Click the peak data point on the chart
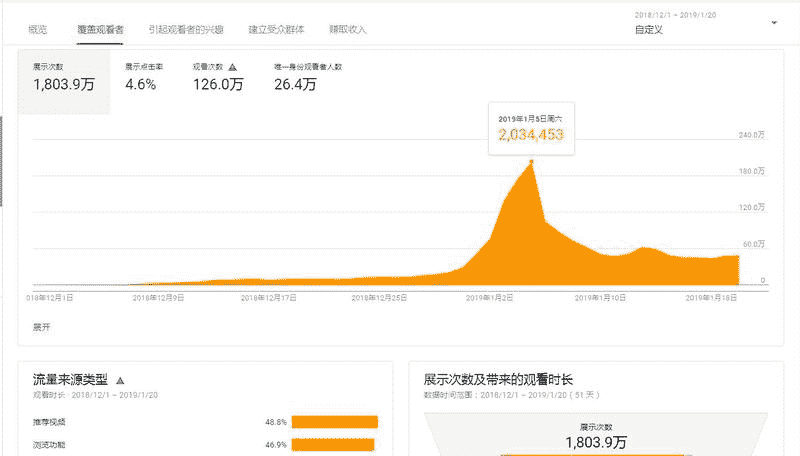This screenshot has height=456, width=800. [x=531, y=161]
